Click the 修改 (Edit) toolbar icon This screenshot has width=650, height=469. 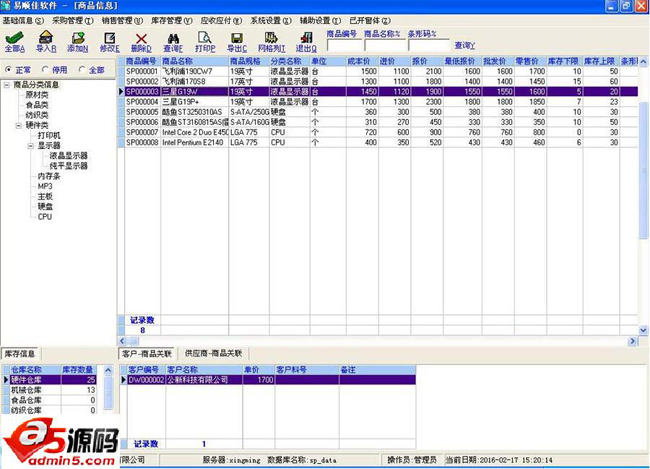click(x=109, y=41)
